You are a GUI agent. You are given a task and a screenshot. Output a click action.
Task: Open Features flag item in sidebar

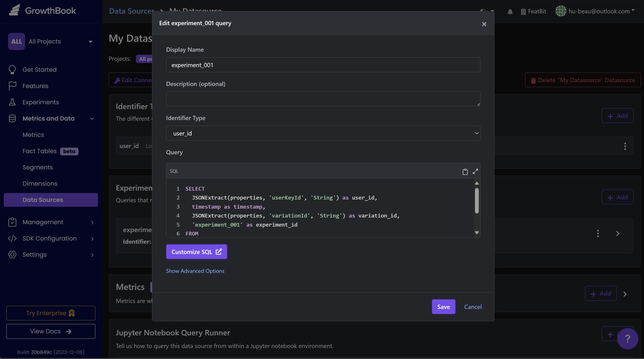(35, 86)
